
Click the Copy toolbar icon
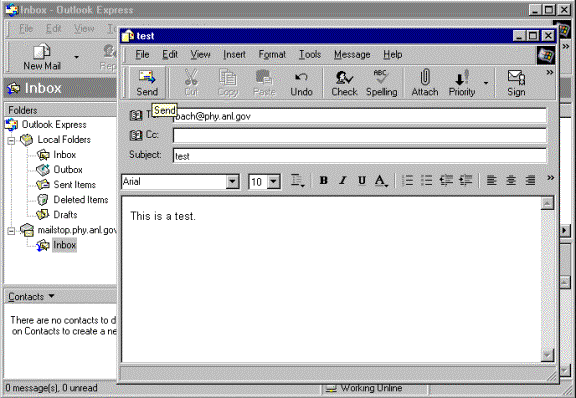coord(228,83)
